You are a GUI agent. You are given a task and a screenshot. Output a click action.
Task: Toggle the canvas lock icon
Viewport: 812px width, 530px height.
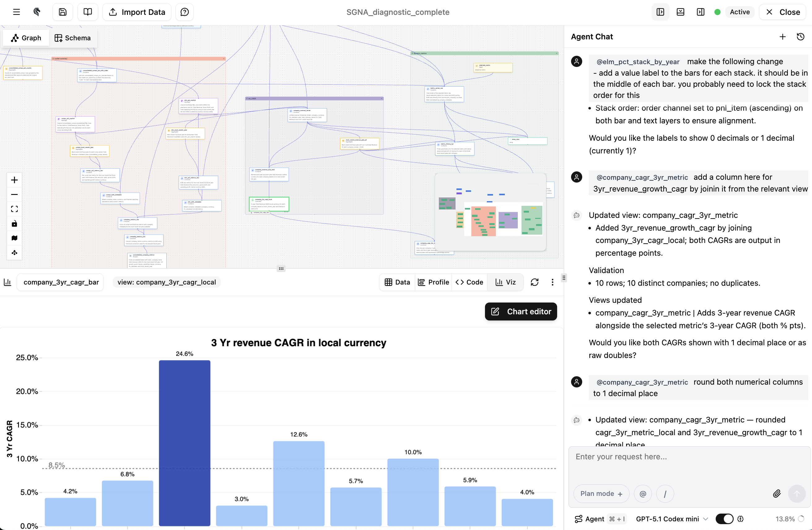click(x=14, y=224)
